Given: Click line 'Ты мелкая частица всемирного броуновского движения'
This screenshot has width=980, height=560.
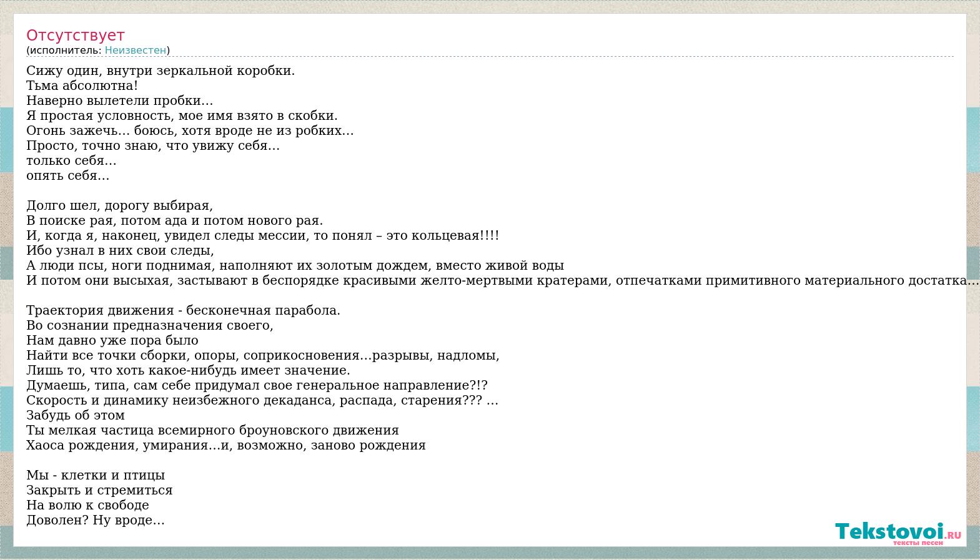Looking at the screenshot, I should pos(212,430).
